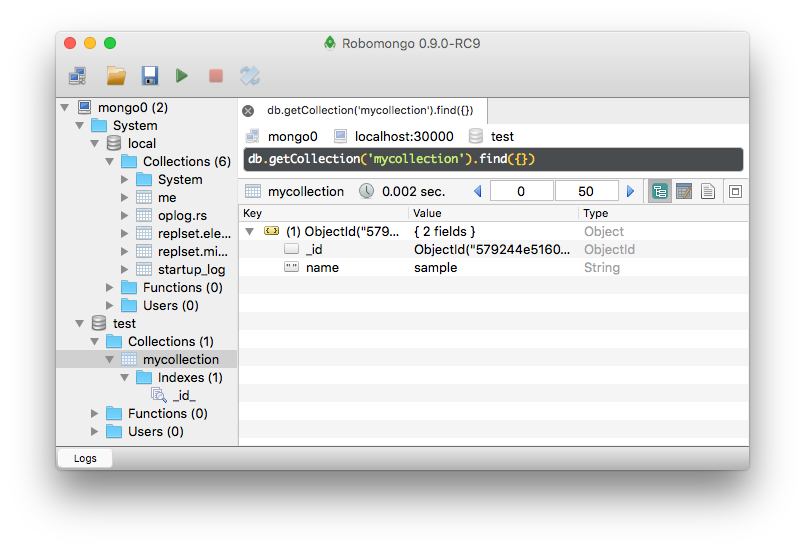
Task: Stop execution with the red stop button
Action: coord(216,76)
